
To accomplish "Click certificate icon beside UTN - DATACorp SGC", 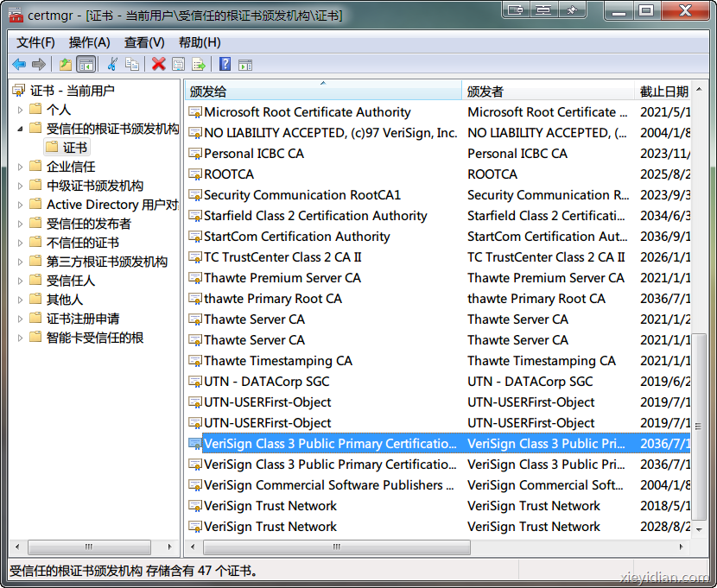I will (195, 382).
